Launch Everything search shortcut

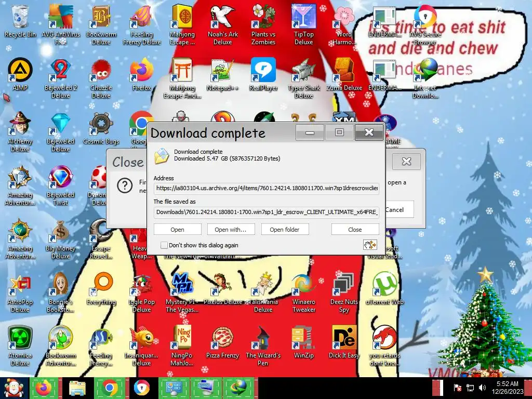(x=101, y=288)
